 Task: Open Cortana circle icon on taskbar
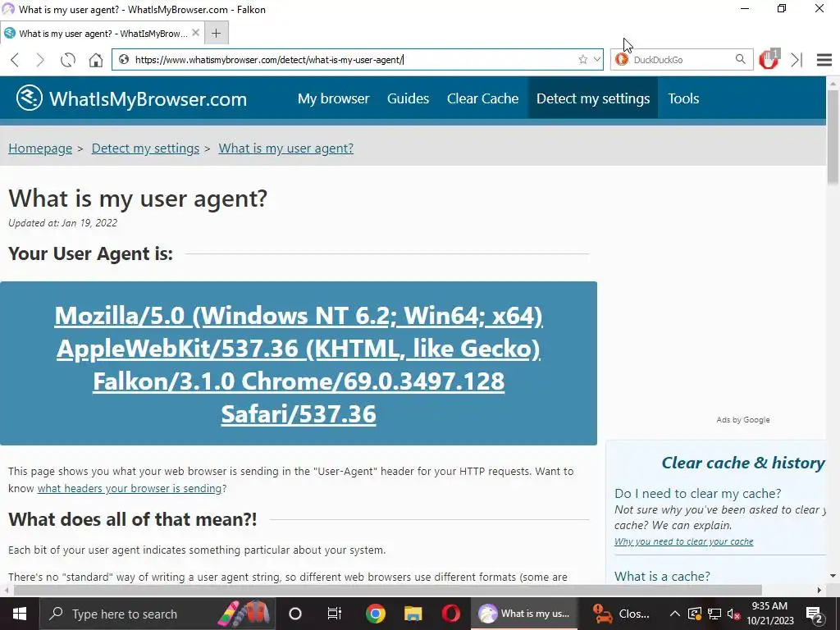[295, 614]
